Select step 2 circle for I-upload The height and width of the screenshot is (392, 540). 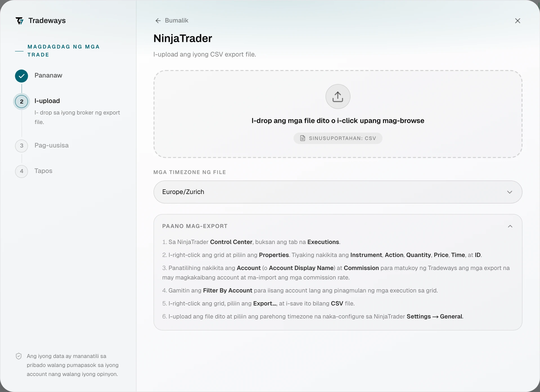(x=22, y=102)
